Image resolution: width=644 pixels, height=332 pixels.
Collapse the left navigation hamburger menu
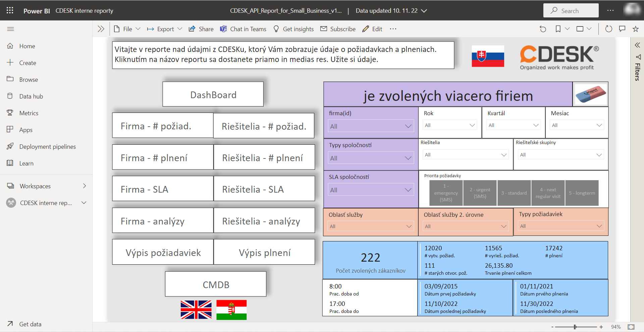pos(10,29)
